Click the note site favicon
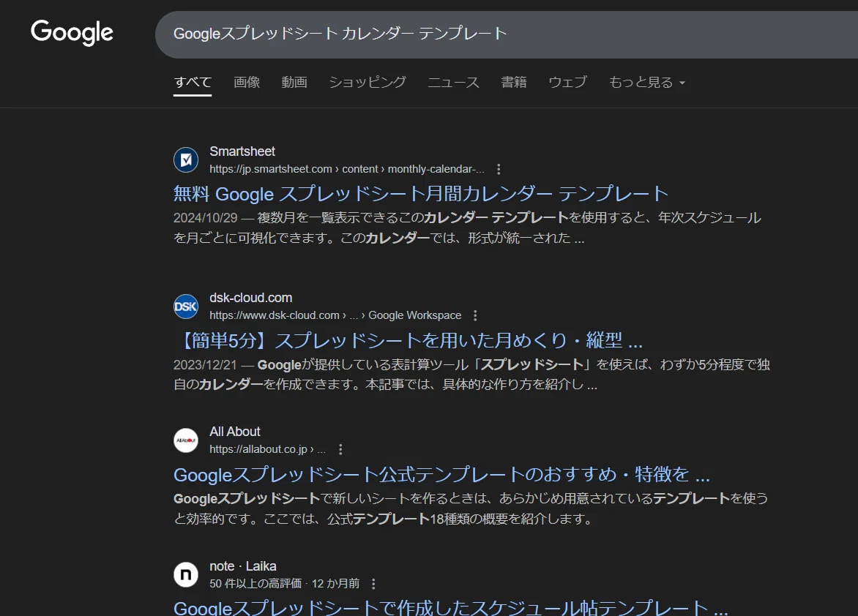 [x=186, y=575]
